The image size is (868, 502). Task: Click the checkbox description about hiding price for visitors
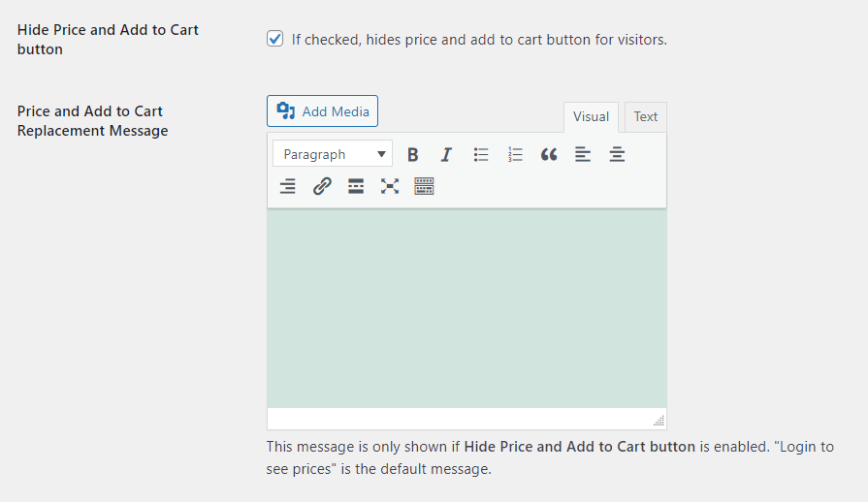[479, 40]
